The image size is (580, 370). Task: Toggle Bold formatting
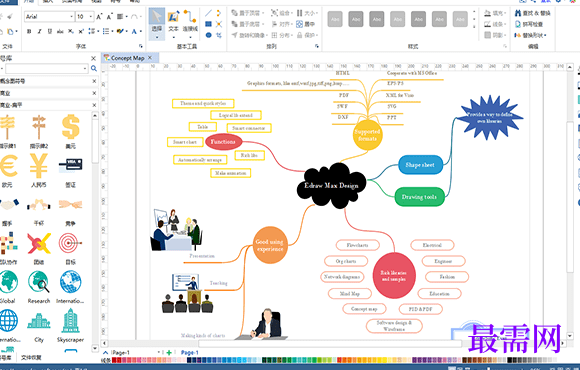(29, 31)
